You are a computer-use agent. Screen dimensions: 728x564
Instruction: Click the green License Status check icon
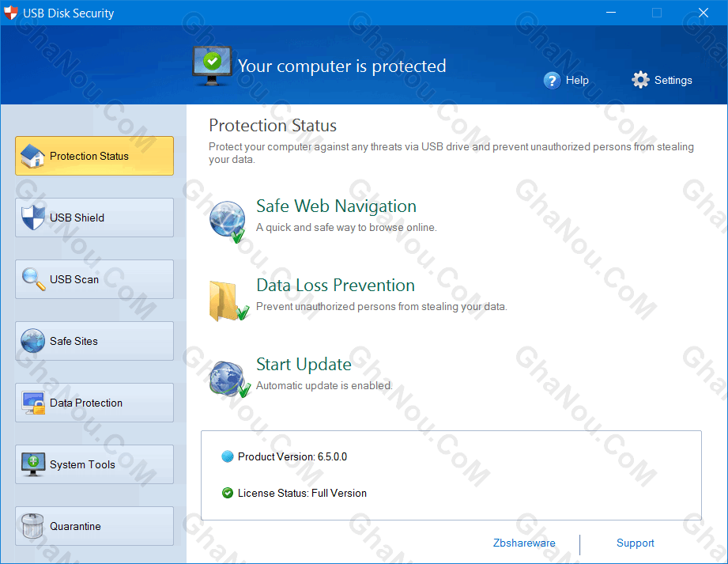coord(228,493)
